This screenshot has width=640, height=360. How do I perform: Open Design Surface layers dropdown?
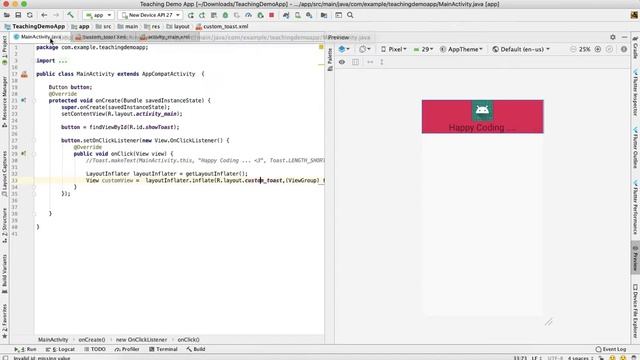coord(344,49)
